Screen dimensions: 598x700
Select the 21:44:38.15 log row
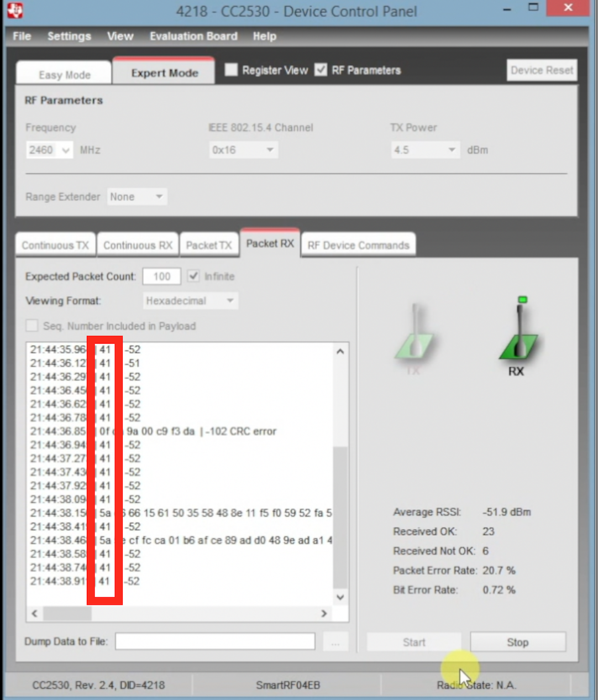pyautogui.click(x=180, y=513)
